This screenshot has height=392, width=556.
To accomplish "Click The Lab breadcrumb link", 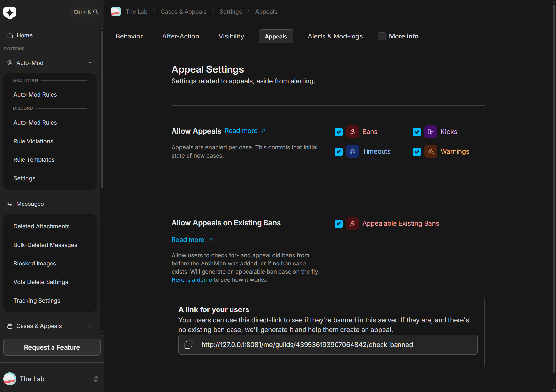I will [x=136, y=12].
